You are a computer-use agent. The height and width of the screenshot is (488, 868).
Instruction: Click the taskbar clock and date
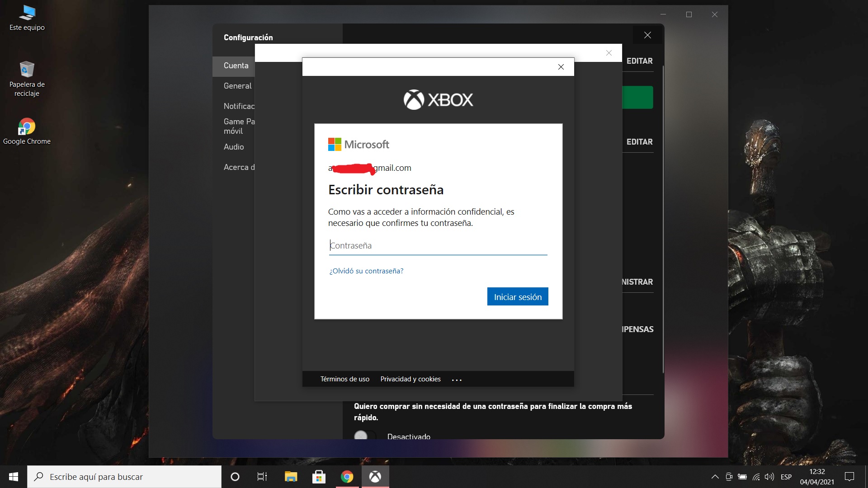[x=817, y=477]
